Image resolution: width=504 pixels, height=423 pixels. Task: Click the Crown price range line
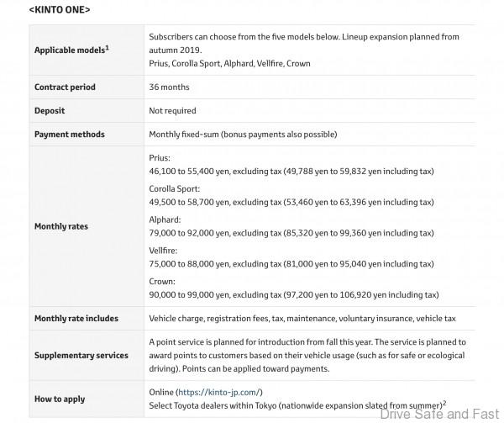click(x=293, y=295)
